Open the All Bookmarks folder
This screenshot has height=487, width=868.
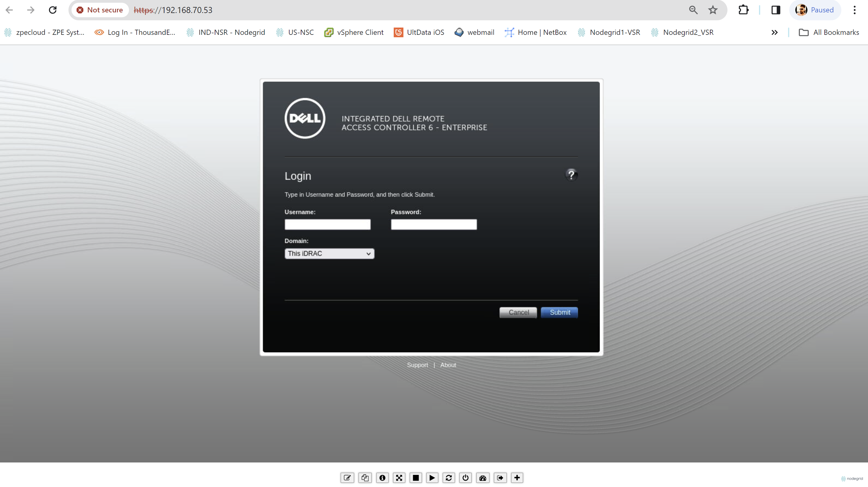click(x=829, y=32)
